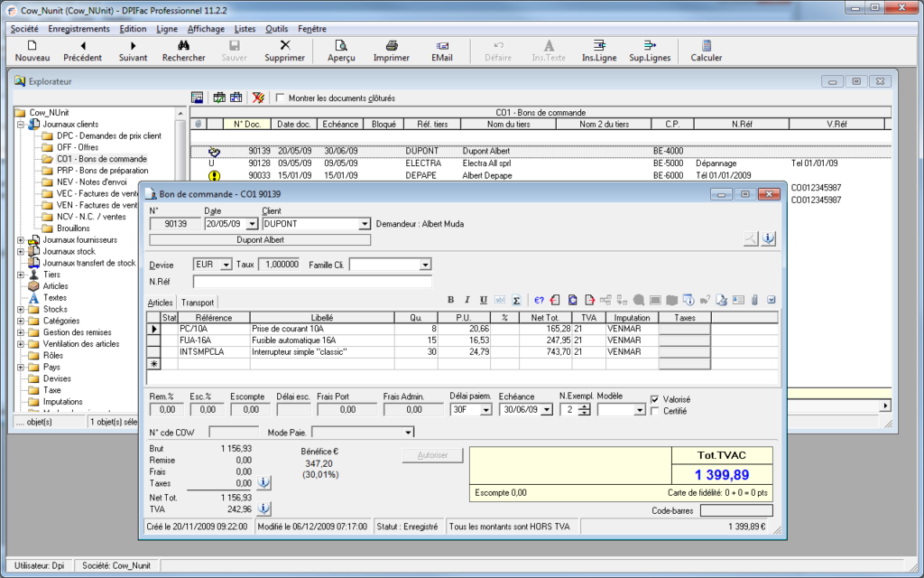Click the paperclip attachment icon
The image size is (924, 578).
tap(754, 300)
